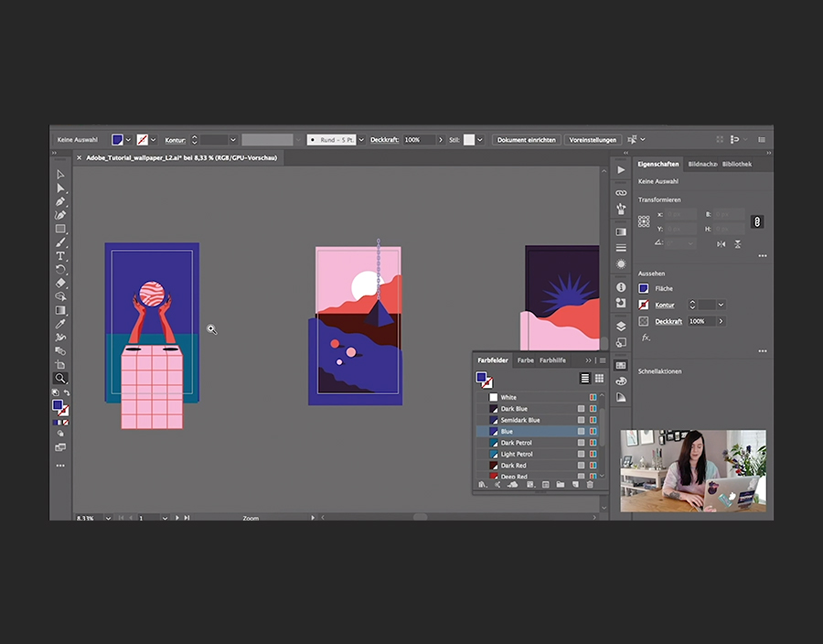Open the Info panel icon

621,287
